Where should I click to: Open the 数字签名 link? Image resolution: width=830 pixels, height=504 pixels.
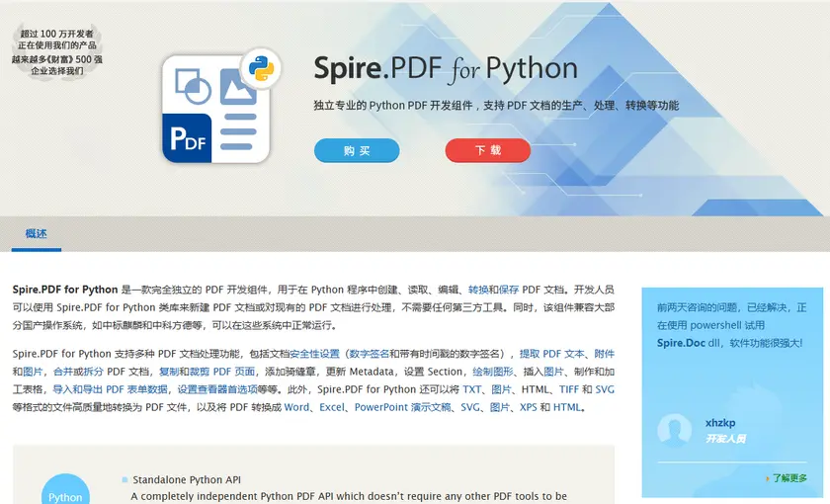click(369, 354)
